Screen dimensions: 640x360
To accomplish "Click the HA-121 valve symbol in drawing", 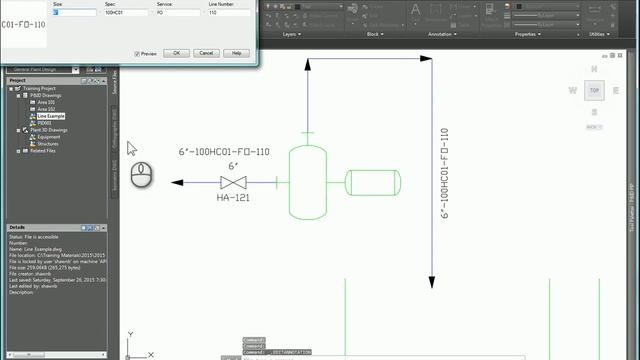I will click(233, 182).
